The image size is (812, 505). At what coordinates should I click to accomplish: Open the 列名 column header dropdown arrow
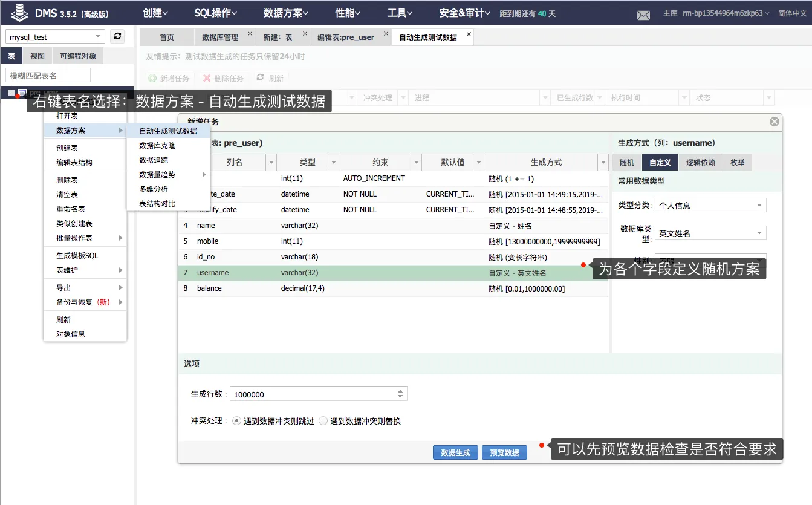coord(271,162)
